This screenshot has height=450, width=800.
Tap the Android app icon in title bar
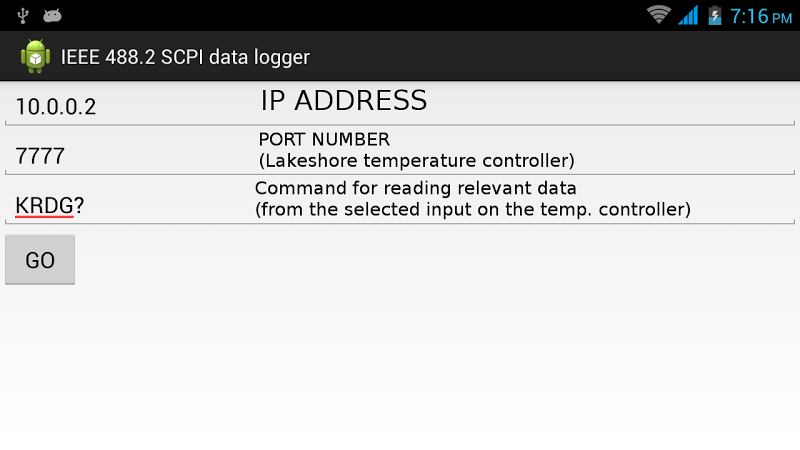point(35,56)
